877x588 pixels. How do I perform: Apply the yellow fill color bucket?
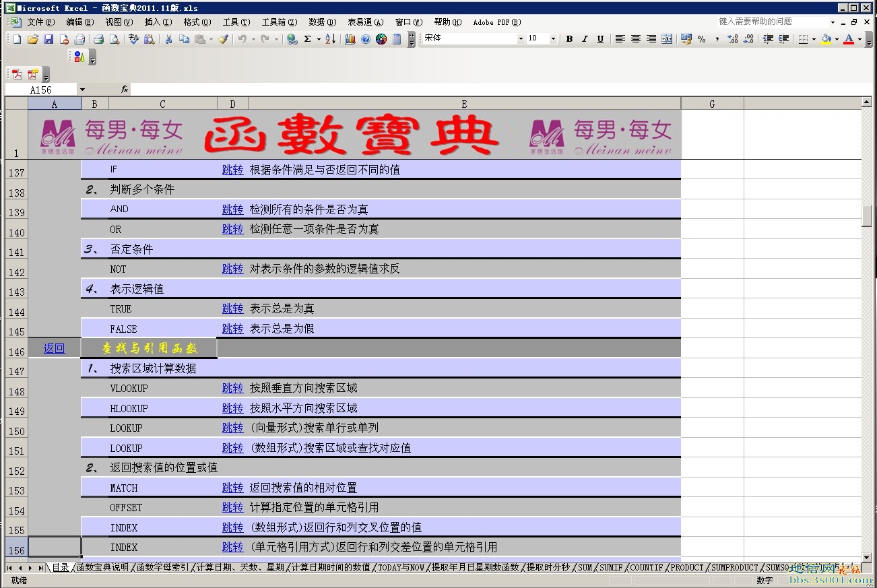[x=826, y=39]
